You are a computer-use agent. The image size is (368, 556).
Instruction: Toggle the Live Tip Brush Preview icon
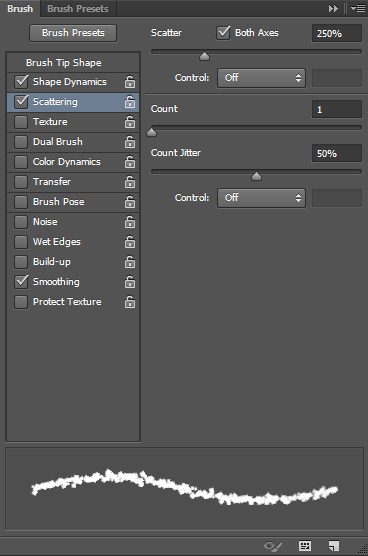tap(273, 546)
